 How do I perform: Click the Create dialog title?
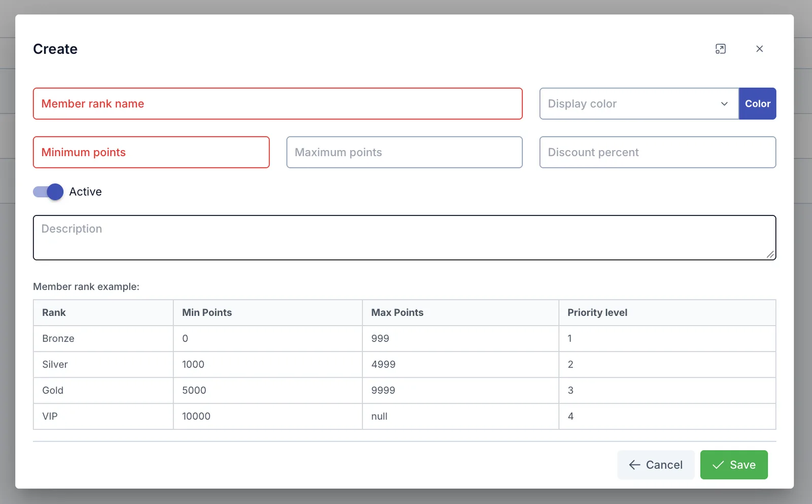click(x=55, y=49)
